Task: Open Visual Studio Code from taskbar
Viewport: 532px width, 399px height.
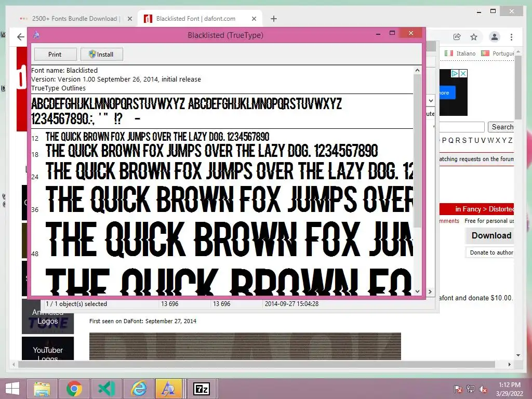Action: coord(107,389)
